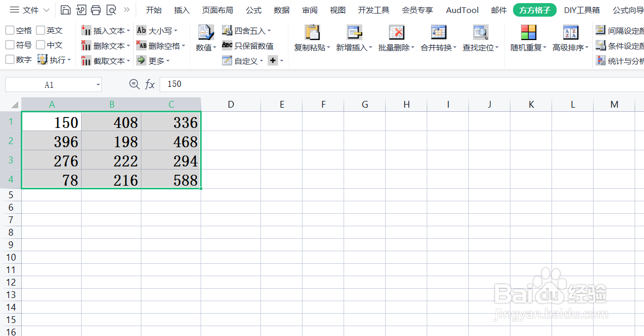Click the 合并转换 icon

coord(439,32)
